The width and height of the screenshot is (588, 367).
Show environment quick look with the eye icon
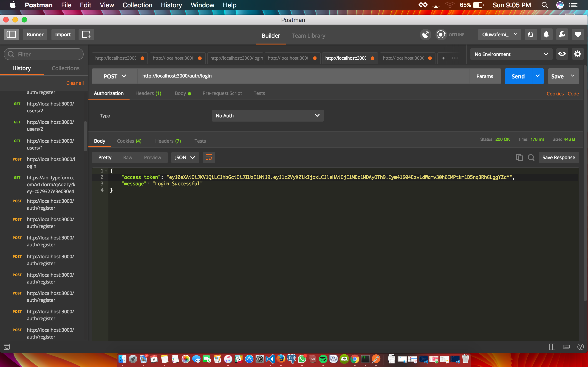pos(562,54)
